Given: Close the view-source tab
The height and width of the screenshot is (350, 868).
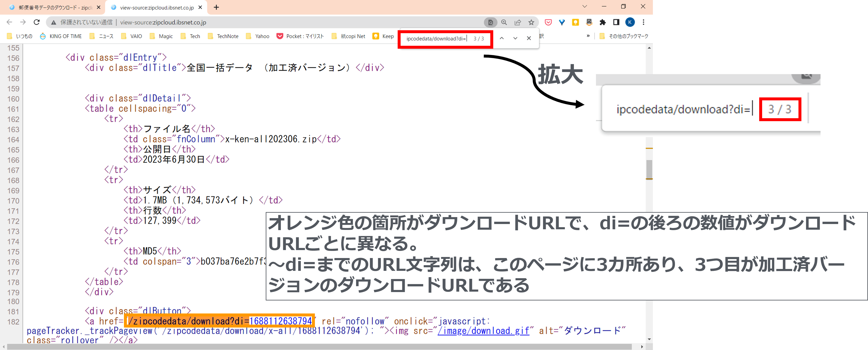Looking at the screenshot, I should coord(200,7).
